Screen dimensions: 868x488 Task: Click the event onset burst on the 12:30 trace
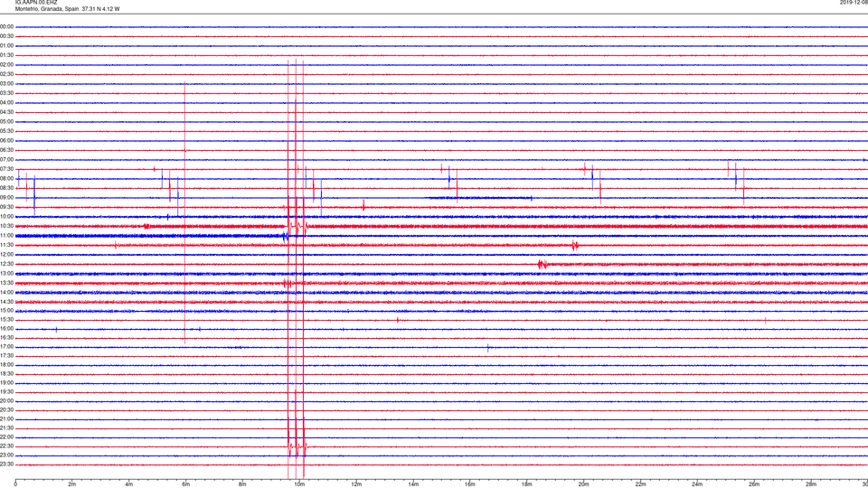(x=542, y=265)
